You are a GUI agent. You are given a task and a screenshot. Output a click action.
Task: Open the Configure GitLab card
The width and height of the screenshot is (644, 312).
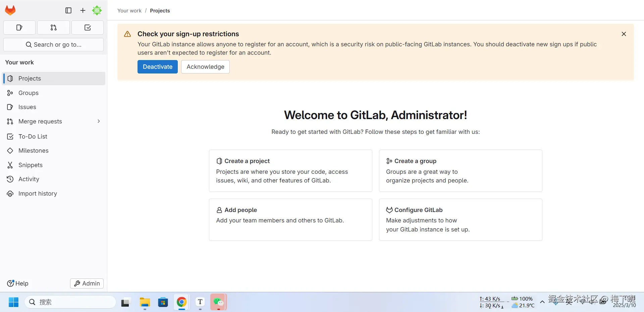(461, 220)
